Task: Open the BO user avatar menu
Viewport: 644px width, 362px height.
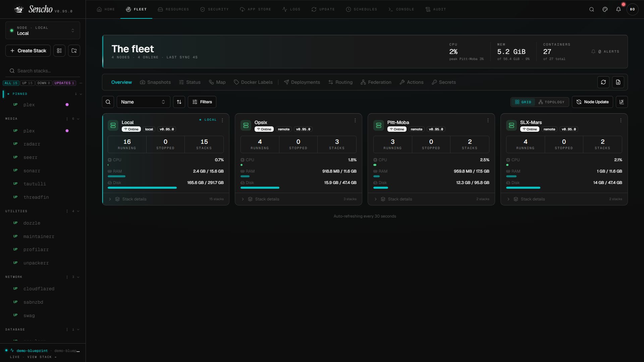Action: (x=632, y=9)
